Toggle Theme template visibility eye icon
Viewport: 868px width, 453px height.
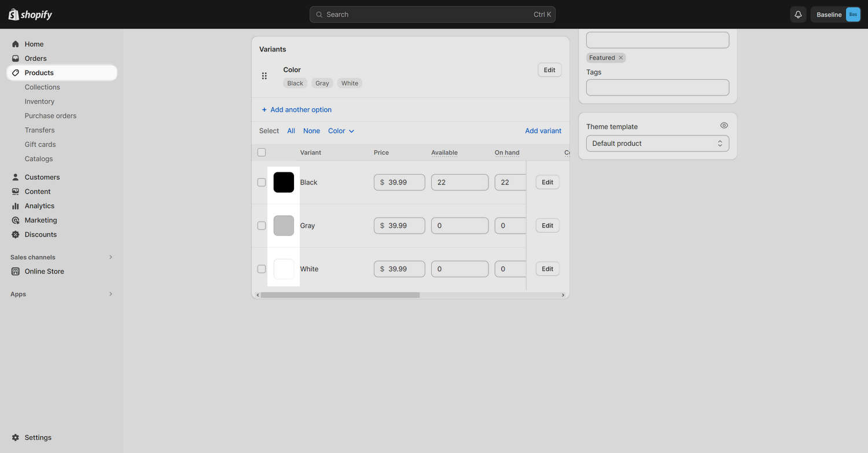coord(724,125)
